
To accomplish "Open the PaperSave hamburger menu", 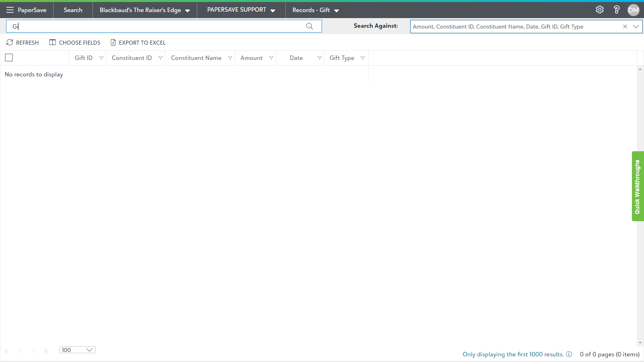I will pyautogui.click(x=10, y=10).
